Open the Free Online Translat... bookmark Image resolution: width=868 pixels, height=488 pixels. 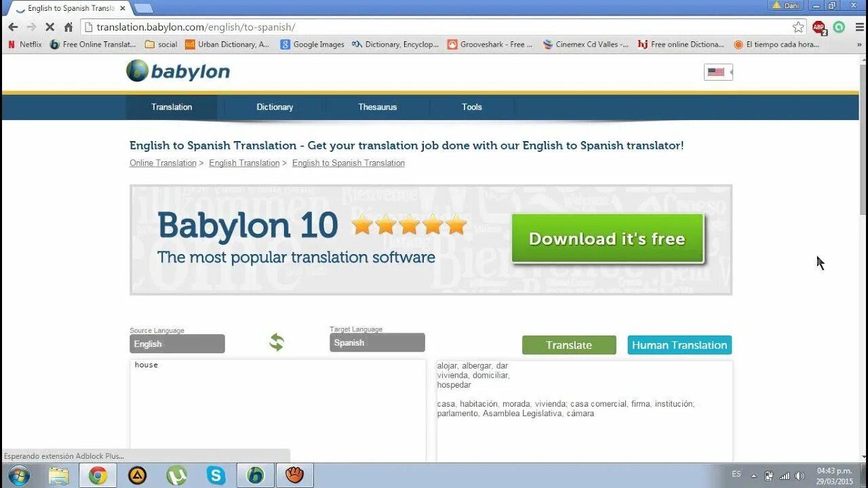point(93,45)
